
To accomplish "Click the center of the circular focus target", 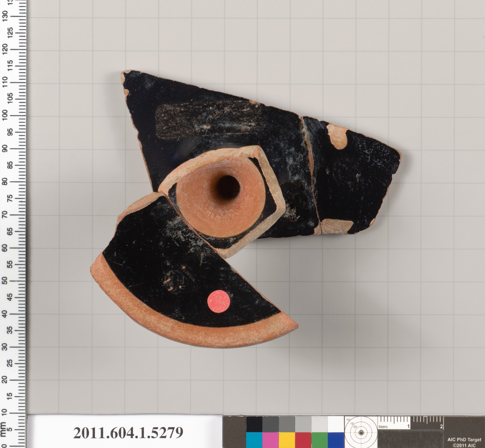I will click(x=361, y=432).
